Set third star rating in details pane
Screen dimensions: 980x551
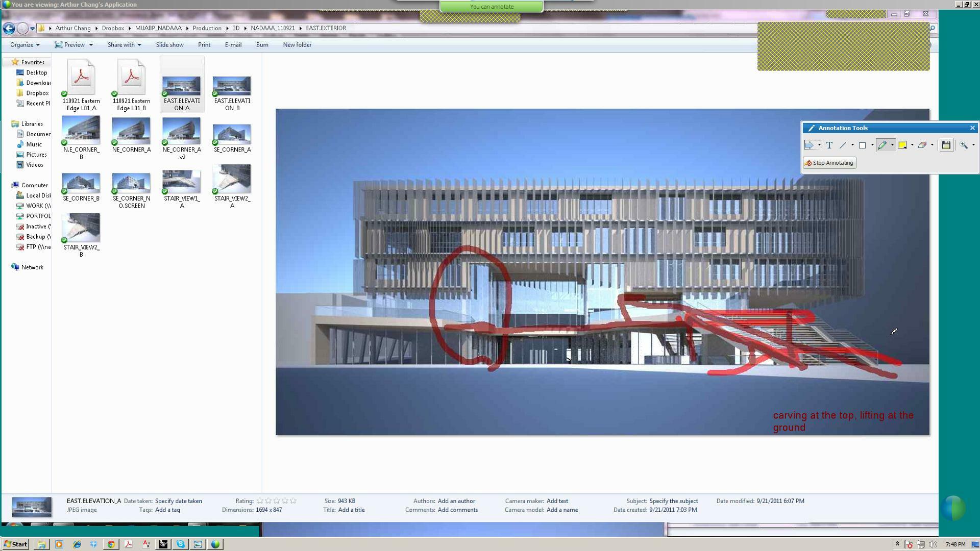[277, 501]
